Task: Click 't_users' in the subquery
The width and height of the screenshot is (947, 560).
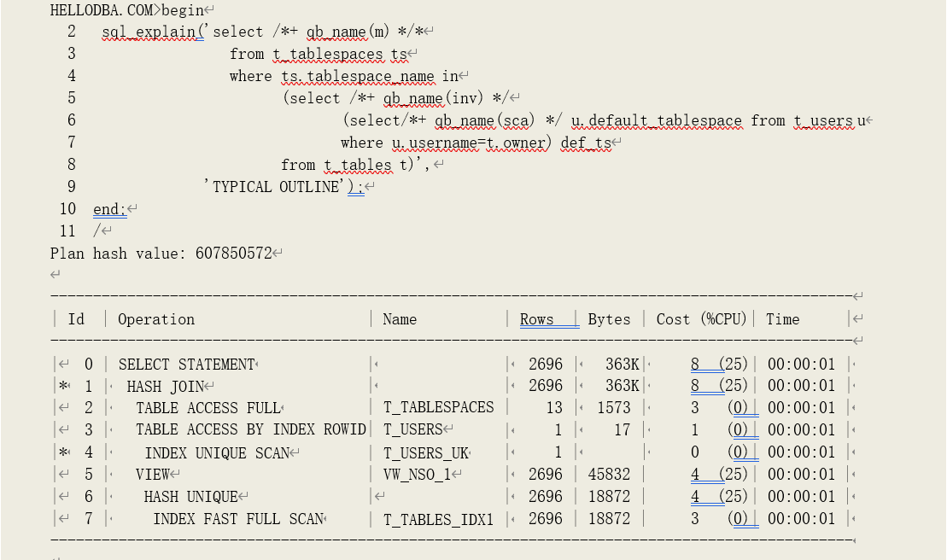Action: click(x=824, y=120)
